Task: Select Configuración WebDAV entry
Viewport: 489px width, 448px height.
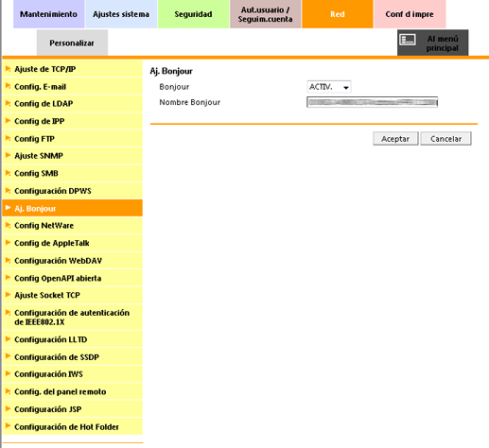Action: click(72, 261)
